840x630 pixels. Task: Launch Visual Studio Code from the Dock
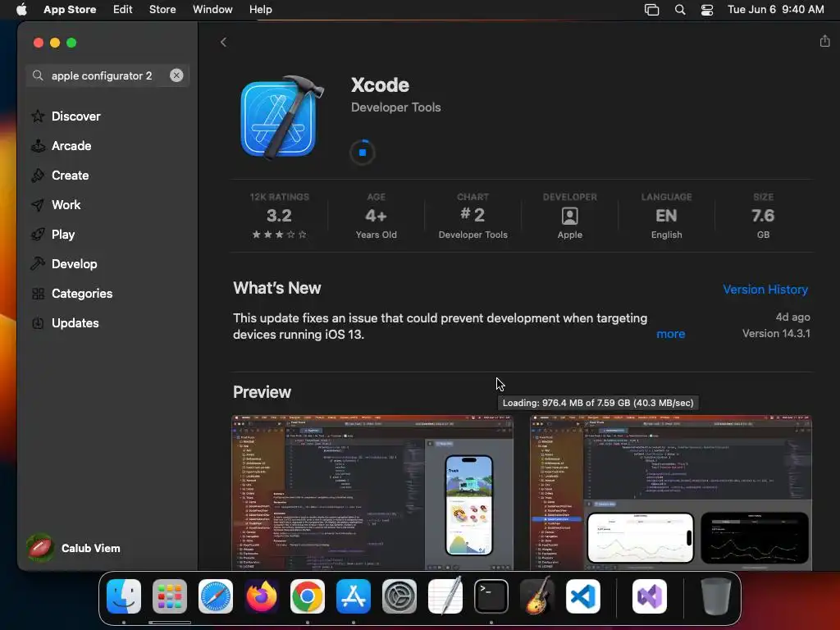coord(583,596)
